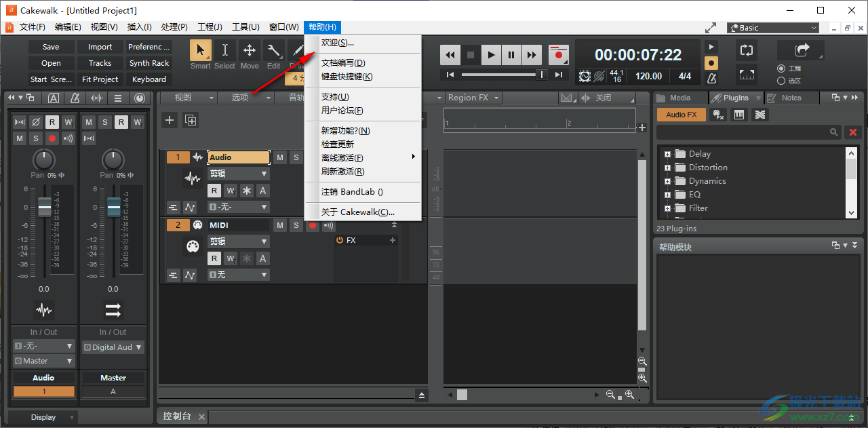The image size is (868, 428).
Task: Solo the MIDI track
Action: tap(296, 225)
